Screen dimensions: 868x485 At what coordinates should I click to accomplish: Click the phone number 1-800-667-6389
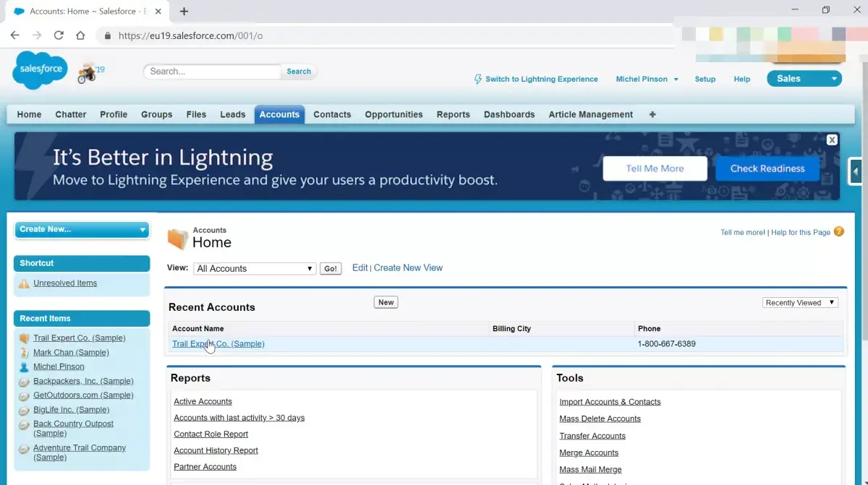pos(666,344)
